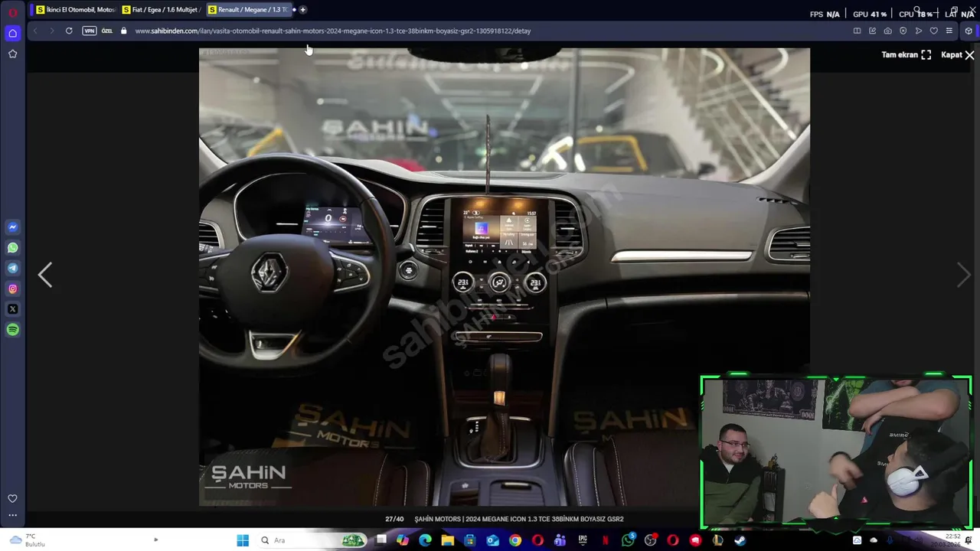
Task: Reload the page with refresh icon
Action: [69, 31]
